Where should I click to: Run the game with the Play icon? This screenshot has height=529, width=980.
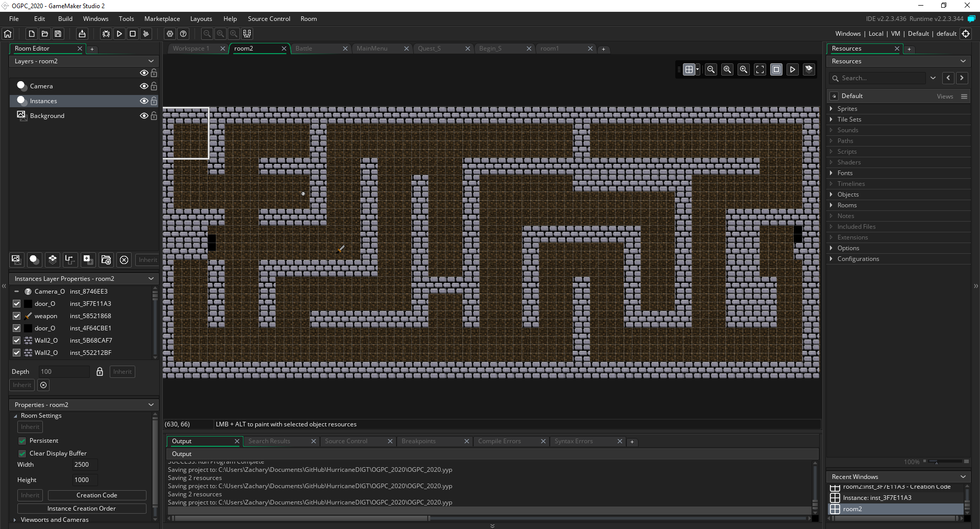pyautogui.click(x=119, y=34)
